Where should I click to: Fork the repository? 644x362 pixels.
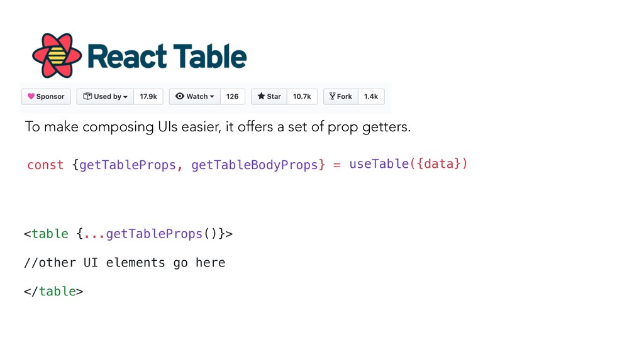click(340, 96)
